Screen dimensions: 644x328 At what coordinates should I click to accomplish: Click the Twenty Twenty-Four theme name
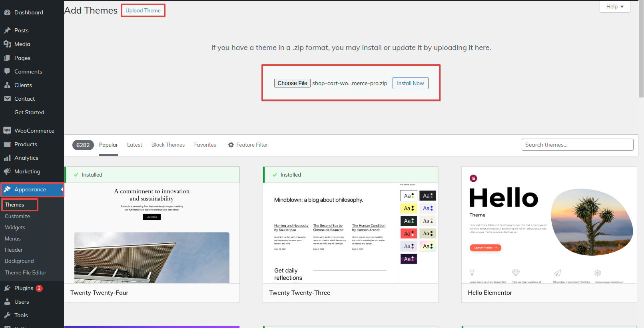point(99,293)
